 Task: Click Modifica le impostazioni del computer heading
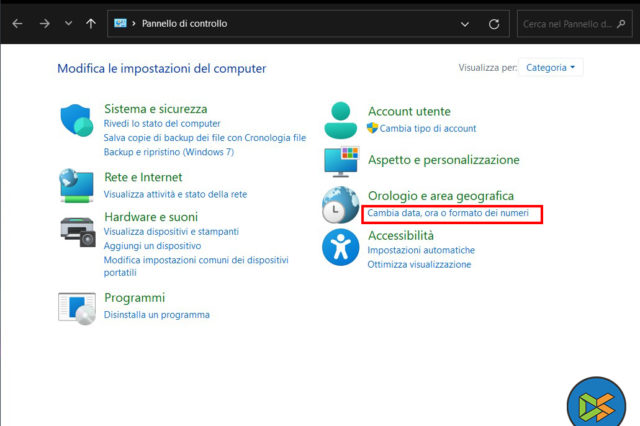(x=162, y=69)
